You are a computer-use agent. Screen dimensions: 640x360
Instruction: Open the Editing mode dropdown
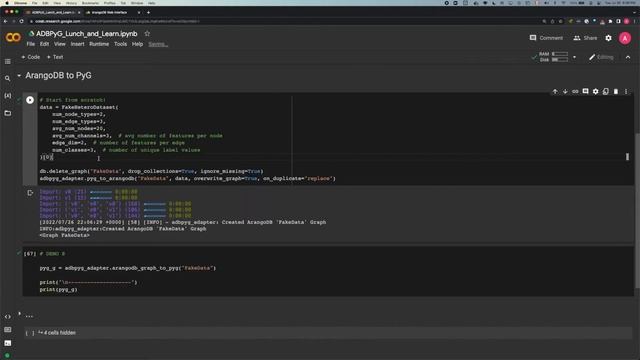pyautogui.click(x=601, y=57)
